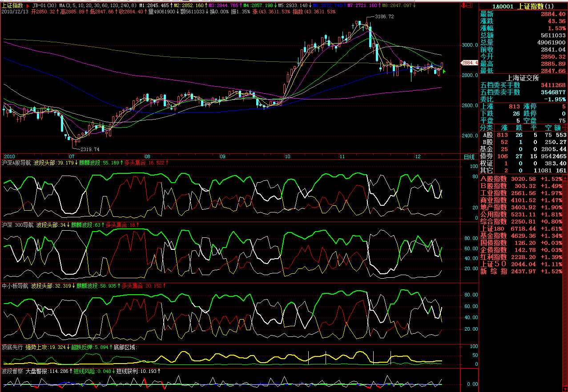Click the 前收 value 2841.04
This screenshot has height=392, width=568.
(553, 49)
